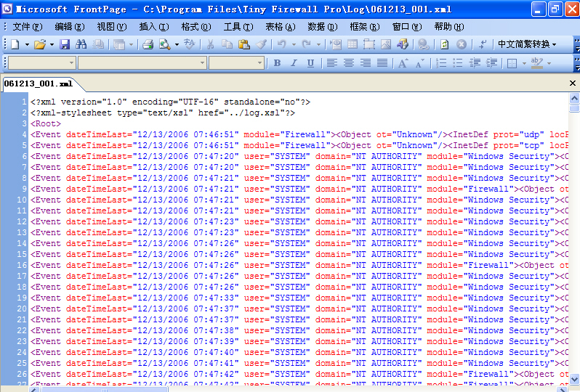Click the New page icon
Viewport: 580px width, 392px height.
click(x=15, y=45)
